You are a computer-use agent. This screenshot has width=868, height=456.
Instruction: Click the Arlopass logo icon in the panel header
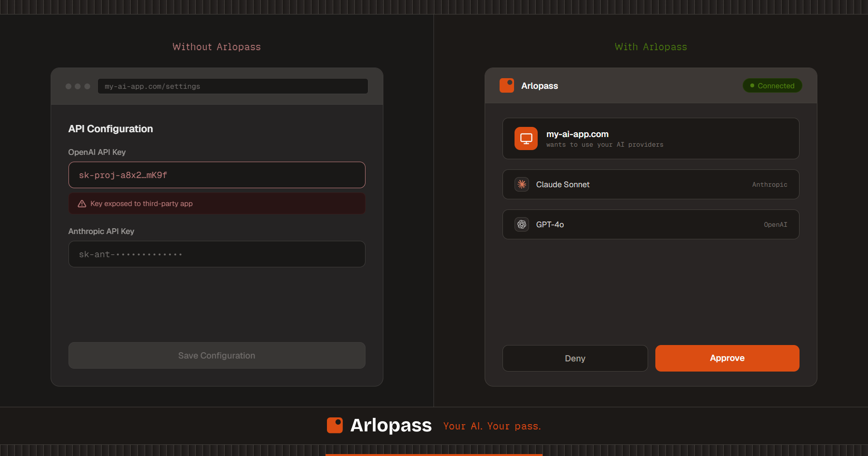tap(506, 85)
